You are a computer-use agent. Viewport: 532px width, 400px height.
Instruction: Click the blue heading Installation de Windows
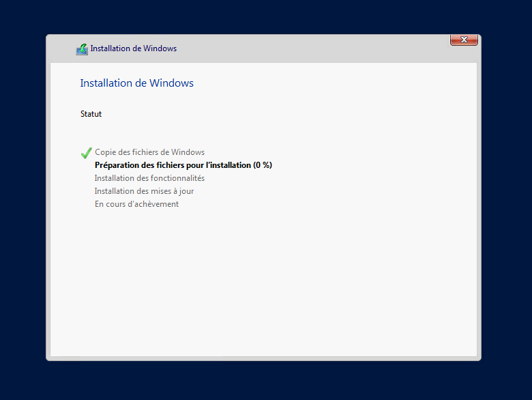tap(136, 83)
